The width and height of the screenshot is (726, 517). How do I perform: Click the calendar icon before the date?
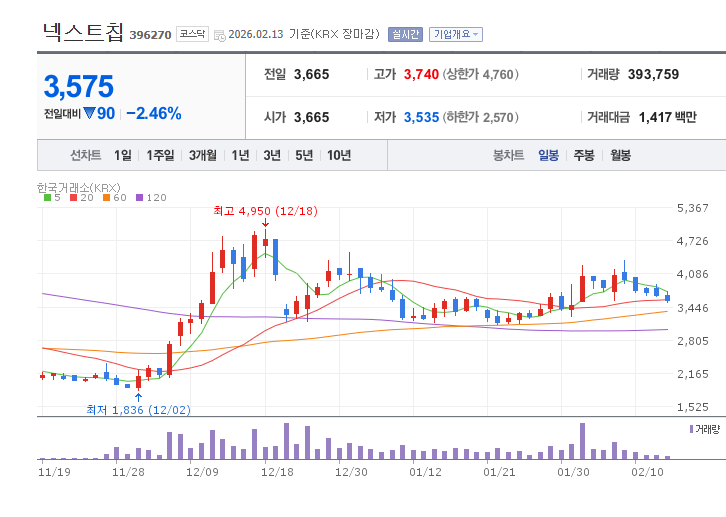(x=220, y=35)
